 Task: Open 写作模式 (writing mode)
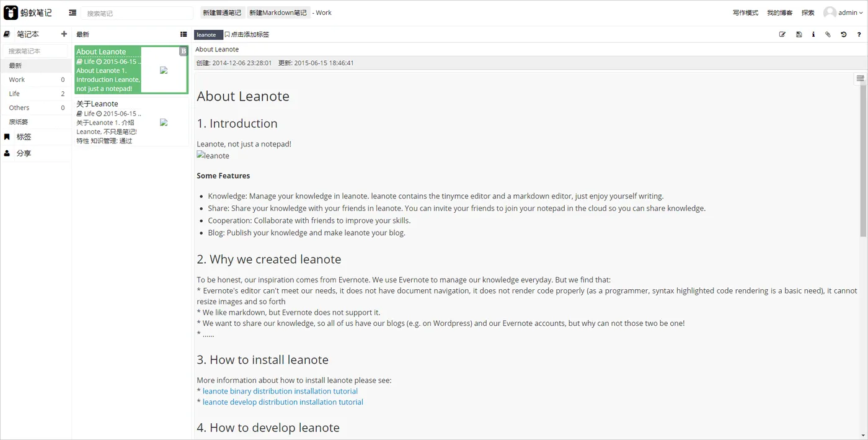coord(745,12)
